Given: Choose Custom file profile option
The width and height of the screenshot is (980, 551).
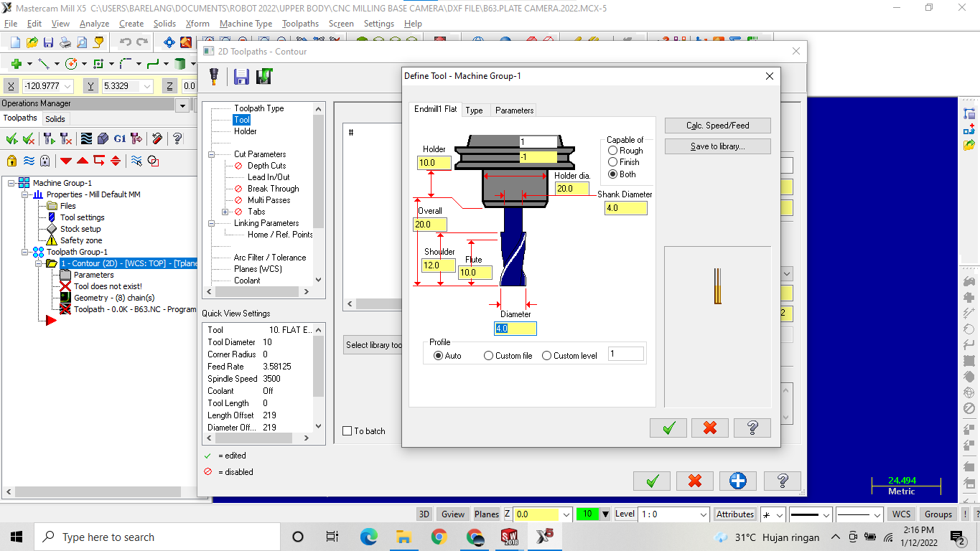Looking at the screenshot, I should (x=488, y=355).
